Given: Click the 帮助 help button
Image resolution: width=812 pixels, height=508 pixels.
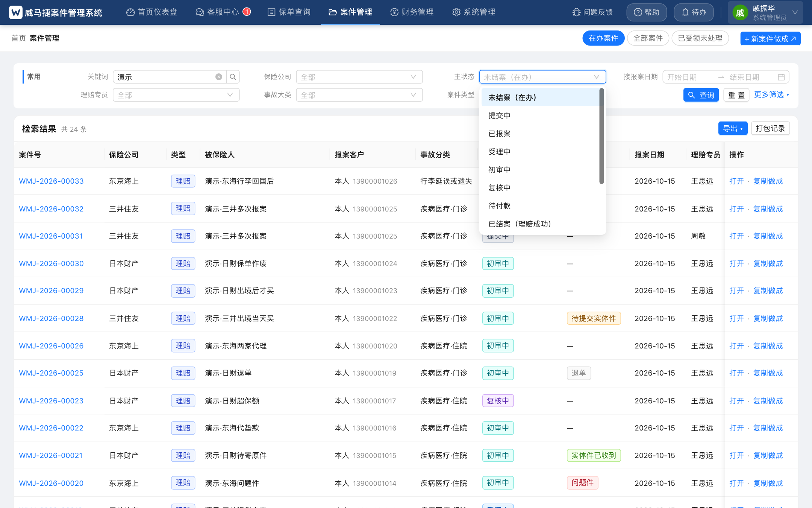Looking at the screenshot, I should tap(647, 12).
